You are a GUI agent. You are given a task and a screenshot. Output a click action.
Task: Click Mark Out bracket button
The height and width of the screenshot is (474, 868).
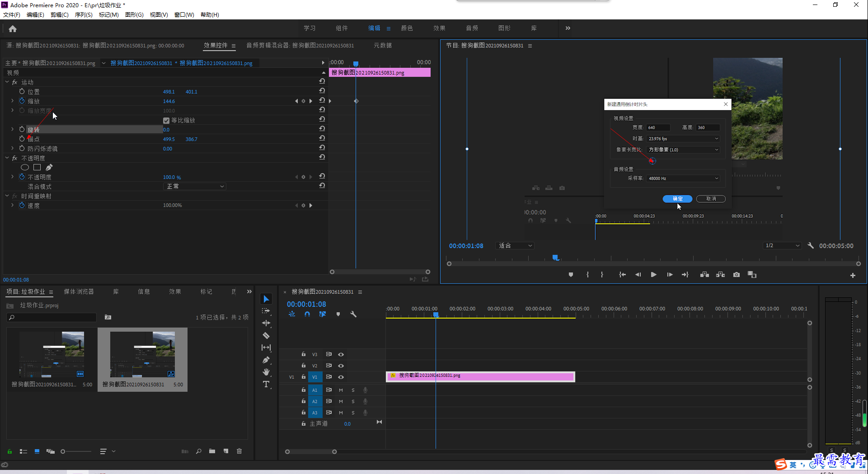[x=602, y=275]
